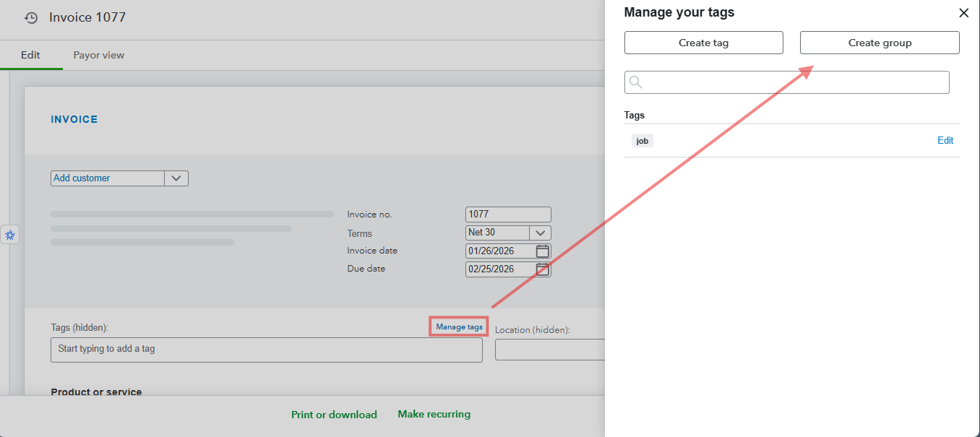Open the Due date calendar icon

tap(543, 269)
